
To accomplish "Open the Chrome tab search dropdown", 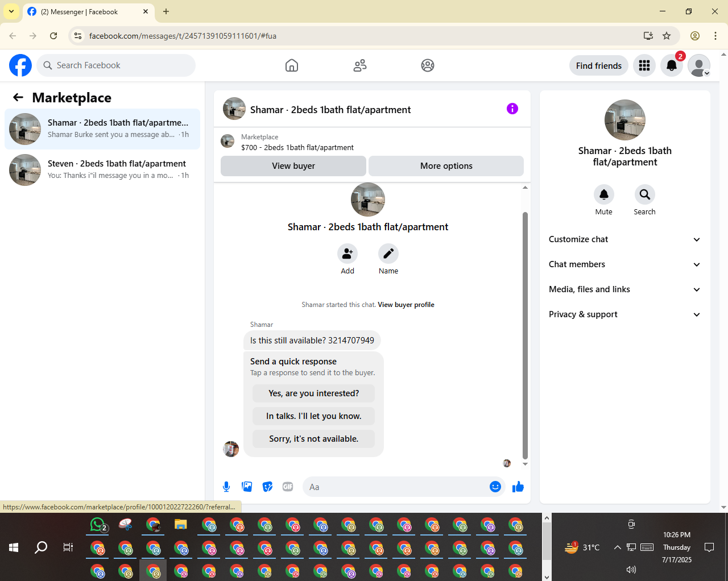I will pyautogui.click(x=11, y=11).
